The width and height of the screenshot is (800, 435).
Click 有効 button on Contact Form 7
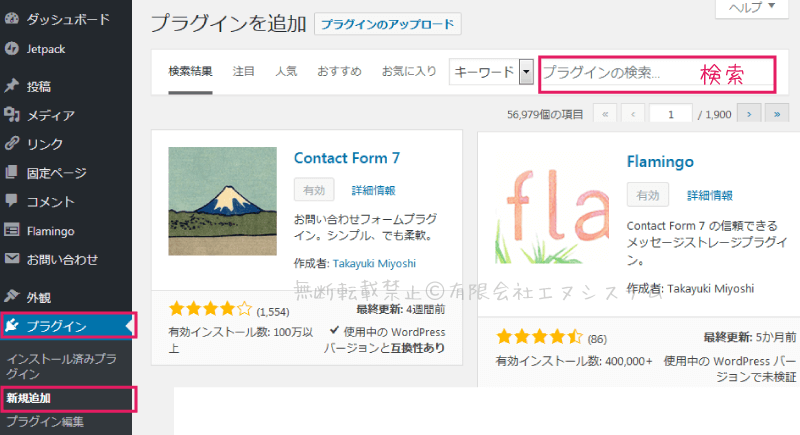coord(314,190)
